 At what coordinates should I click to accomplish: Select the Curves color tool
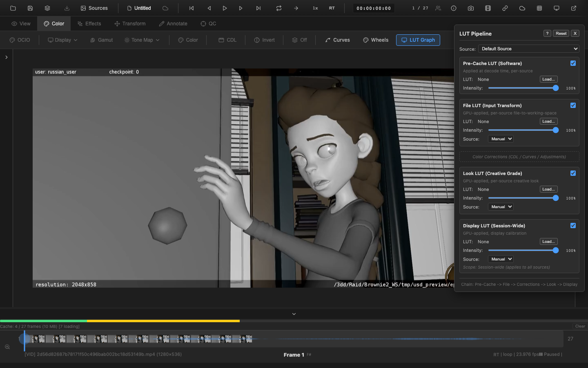[x=337, y=40]
